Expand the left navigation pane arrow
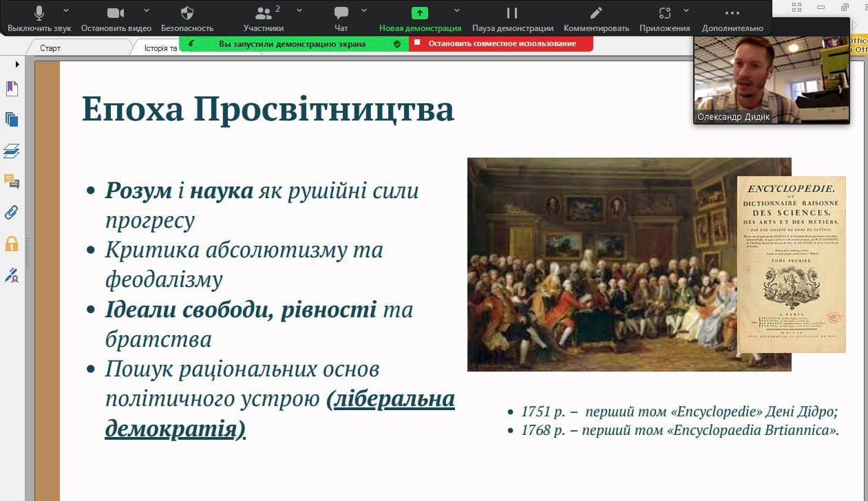868x501 pixels. pos(17,64)
